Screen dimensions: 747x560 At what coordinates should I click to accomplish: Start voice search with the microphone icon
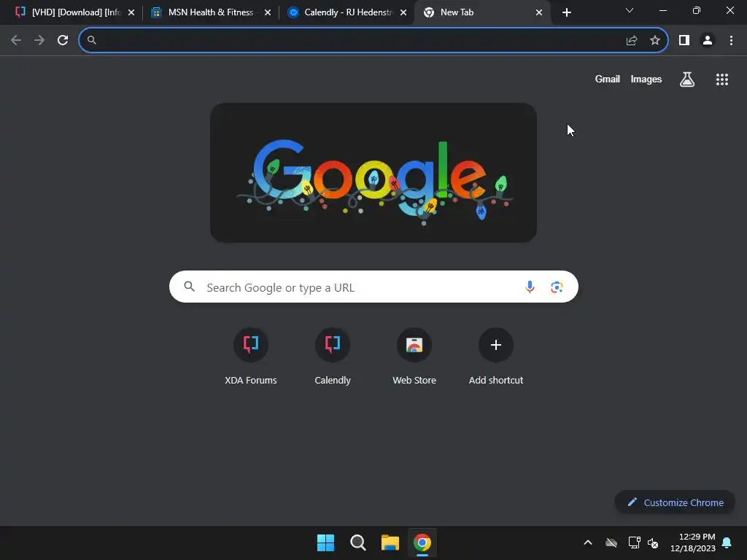pyautogui.click(x=530, y=287)
